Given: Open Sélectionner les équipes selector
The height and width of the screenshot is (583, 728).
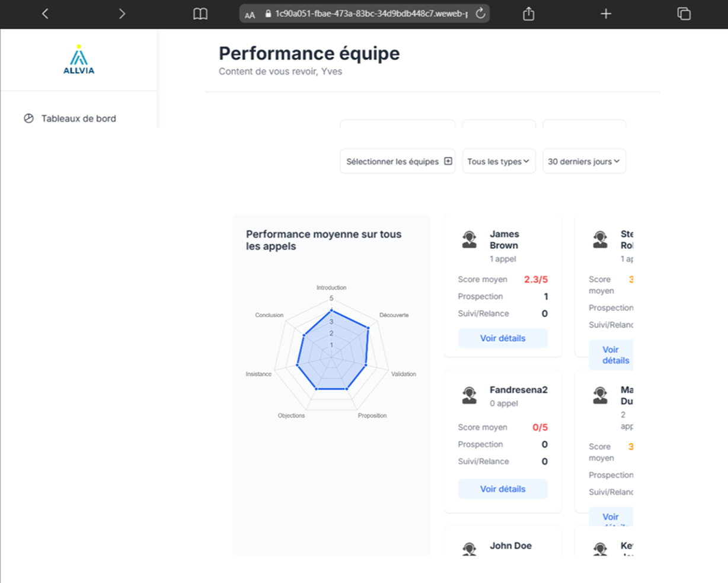Looking at the screenshot, I should 398,161.
